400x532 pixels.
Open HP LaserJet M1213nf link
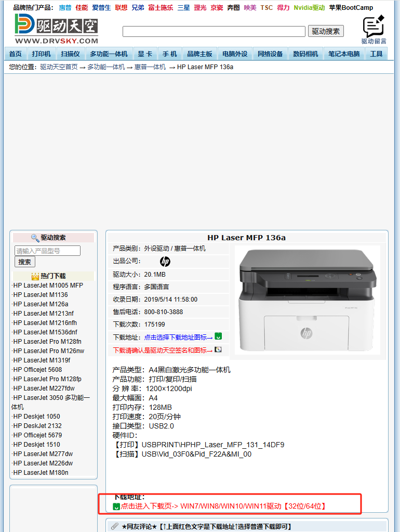(43, 314)
